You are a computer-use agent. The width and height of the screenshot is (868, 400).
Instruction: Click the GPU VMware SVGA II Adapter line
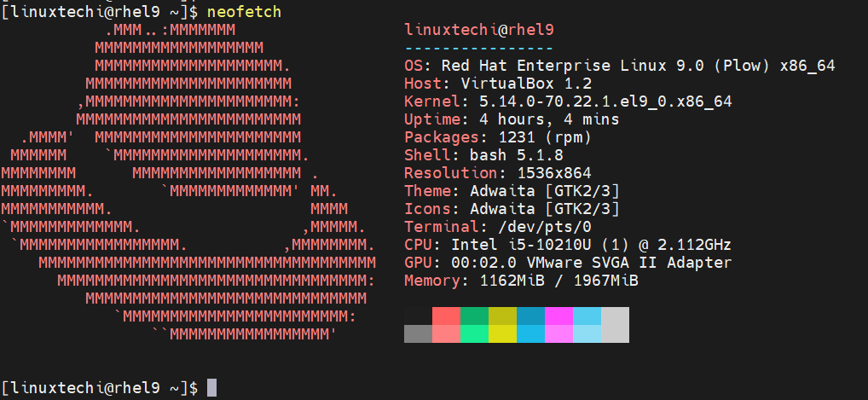click(x=568, y=263)
